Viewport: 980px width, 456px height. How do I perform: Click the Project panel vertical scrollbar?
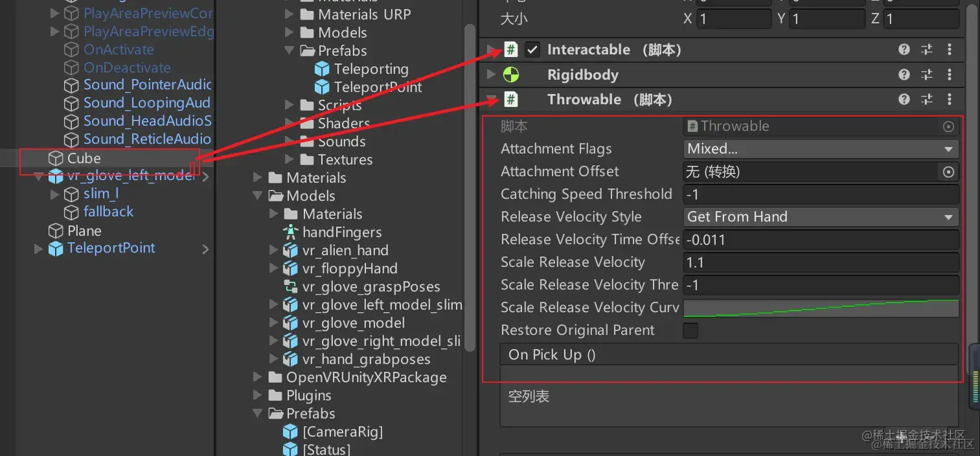point(469,188)
